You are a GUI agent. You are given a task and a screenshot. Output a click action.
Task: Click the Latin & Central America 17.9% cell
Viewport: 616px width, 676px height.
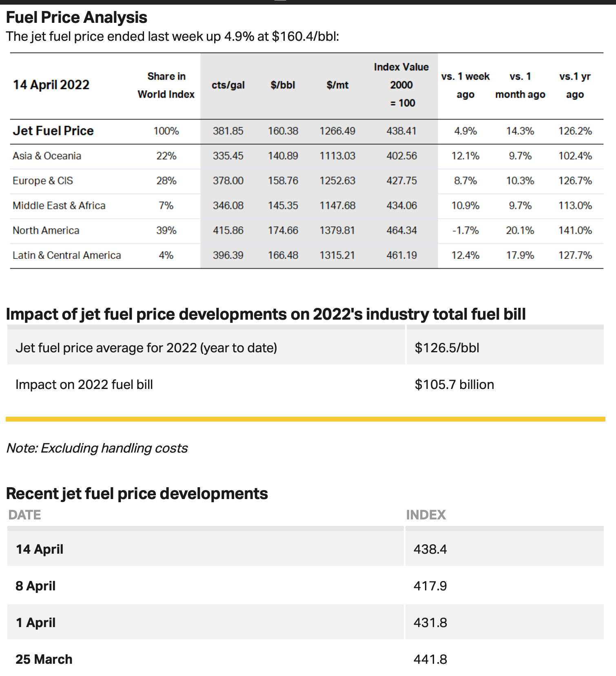(x=520, y=255)
